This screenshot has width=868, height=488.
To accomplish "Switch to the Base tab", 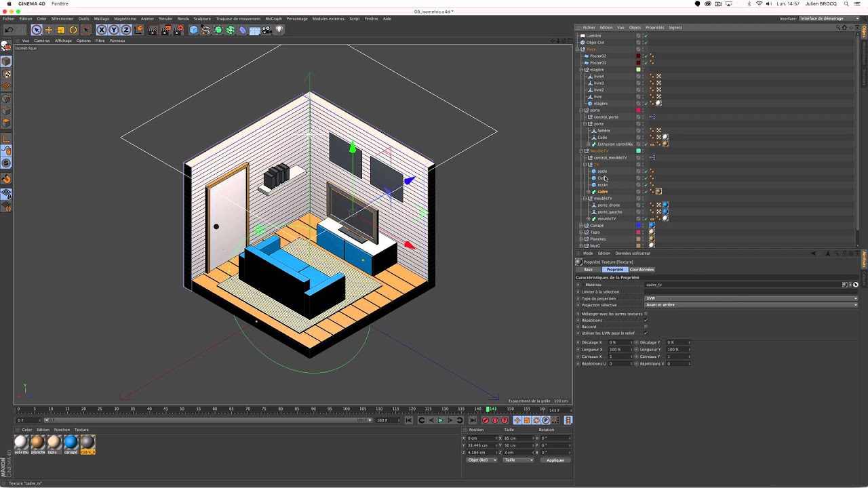I will tap(588, 270).
